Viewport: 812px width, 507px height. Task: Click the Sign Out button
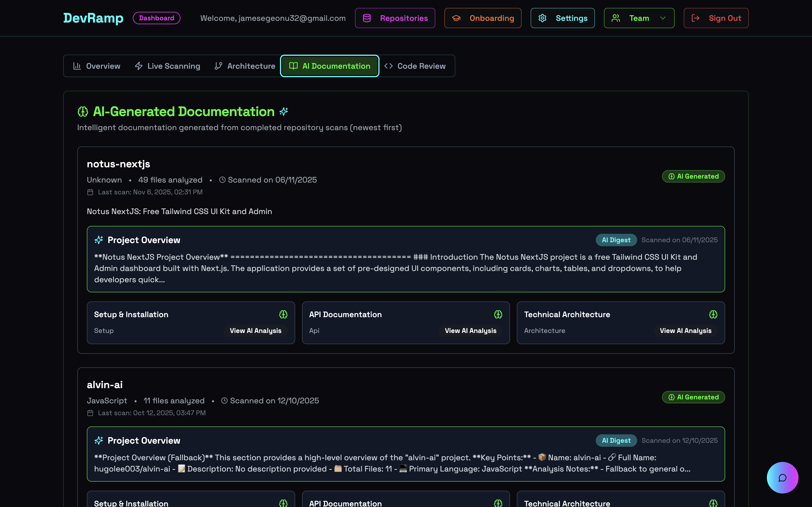click(x=716, y=18)
